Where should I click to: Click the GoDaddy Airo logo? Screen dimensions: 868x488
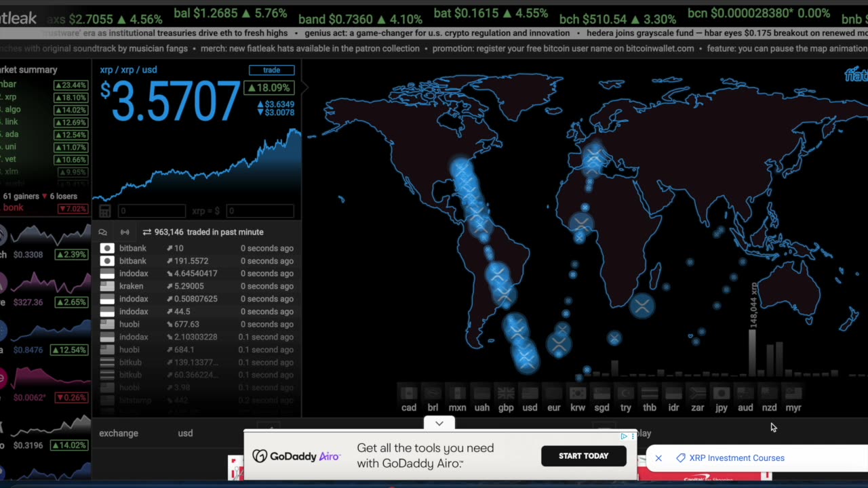pyautogui.click(x=296, y=456)
